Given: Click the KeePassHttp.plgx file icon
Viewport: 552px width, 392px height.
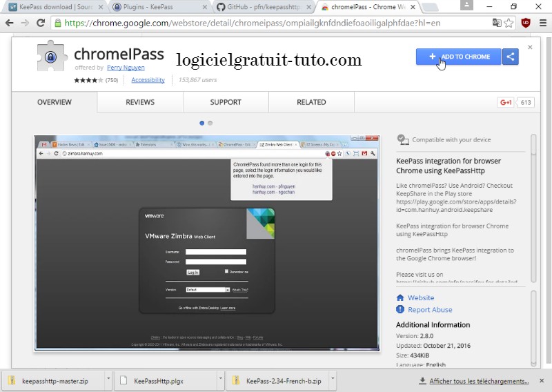Looking at the screenshot, I should pos(124,380).
